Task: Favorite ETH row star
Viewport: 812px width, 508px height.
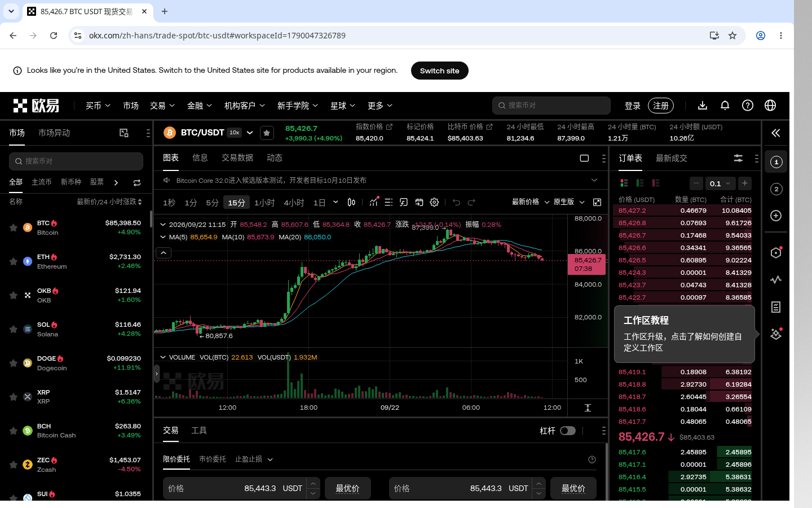Action: 14,261
